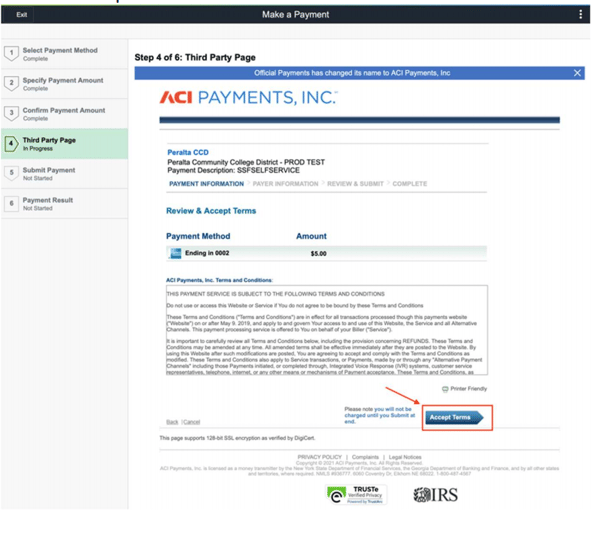This screenshot has width=600, height=540.
Task: Open the Payment Result step
Action: point(64,204)
